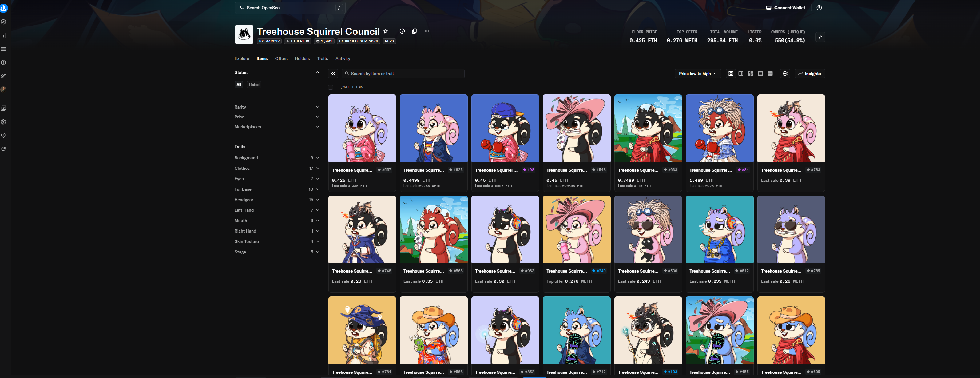The height and width of the screenshot is (378, 980).
Task: Switch to the Explore tab
Action: [x=242, y=59]
